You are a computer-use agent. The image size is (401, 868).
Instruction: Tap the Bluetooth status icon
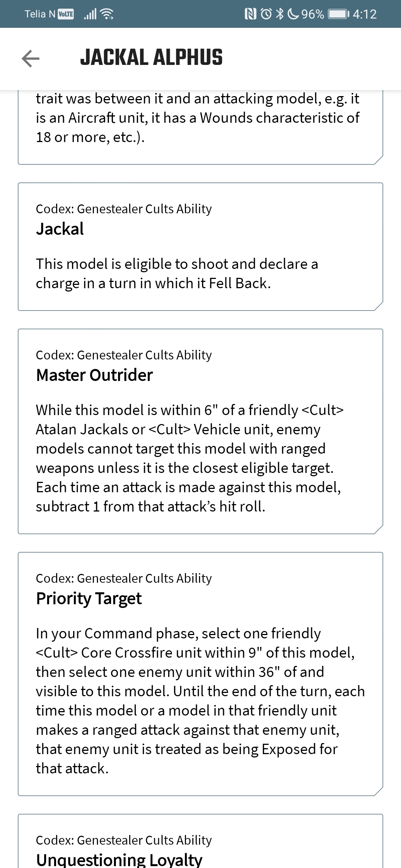(280, 14)
